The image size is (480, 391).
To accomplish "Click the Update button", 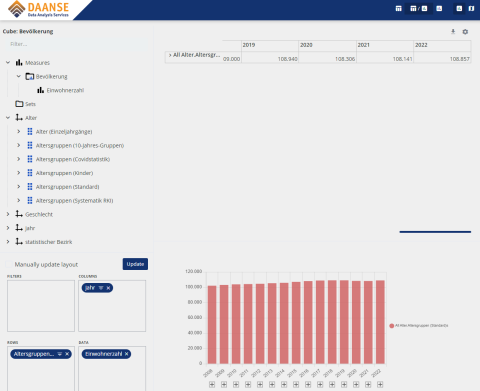I will point(135,264).
